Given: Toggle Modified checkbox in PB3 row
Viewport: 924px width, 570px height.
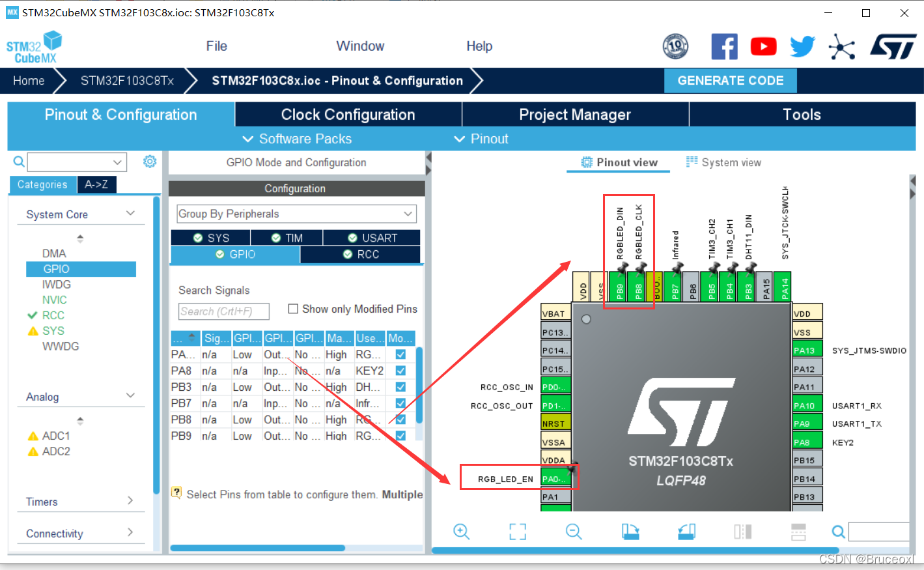Looking at the screenshot, I should pyautogui.click(x=400, y=387).
